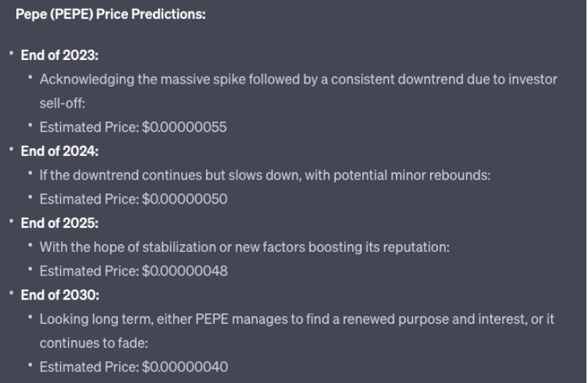Click the hope of stabilization sentence
The height and width of the screenshot is (383, 588).
(x=244, y=247)
